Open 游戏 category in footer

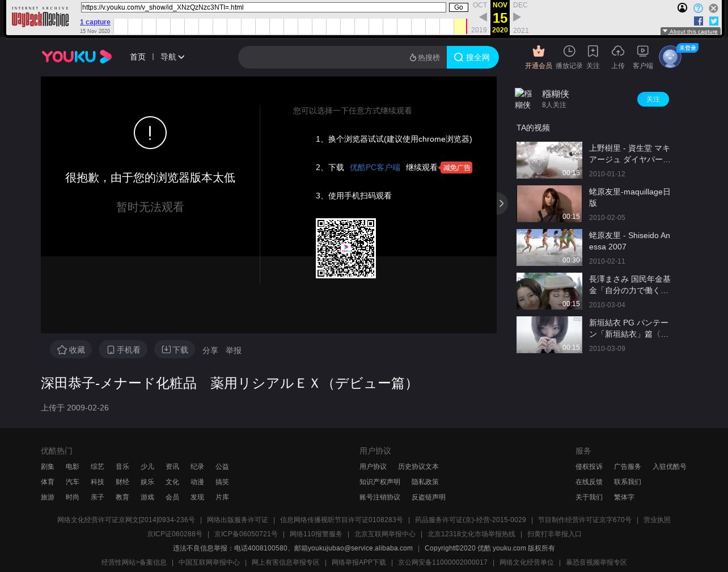tap(147, 497)
